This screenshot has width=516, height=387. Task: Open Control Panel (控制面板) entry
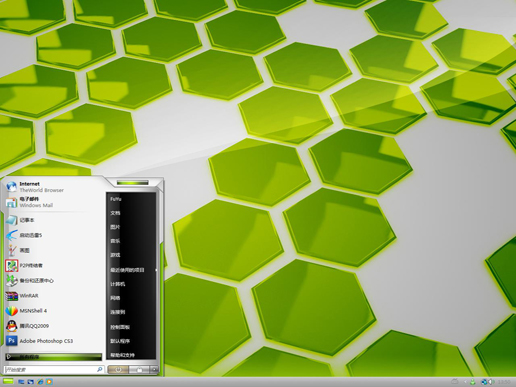tap(120, 327)
